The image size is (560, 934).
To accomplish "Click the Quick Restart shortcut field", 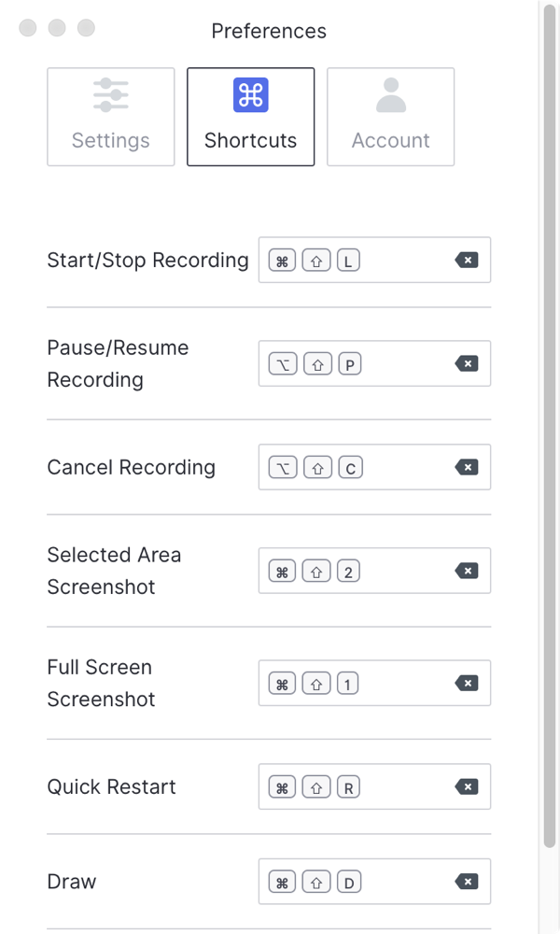I will coord(401,787).
